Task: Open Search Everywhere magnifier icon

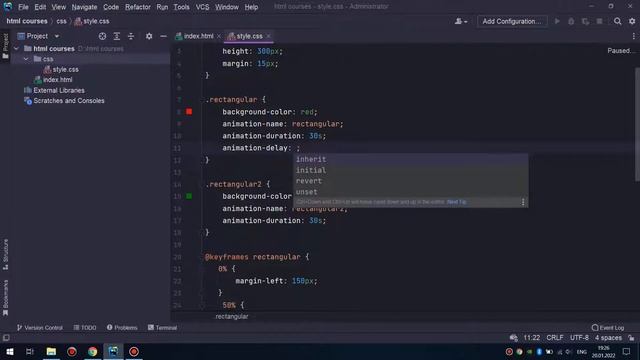Action: tap(618, 21)
